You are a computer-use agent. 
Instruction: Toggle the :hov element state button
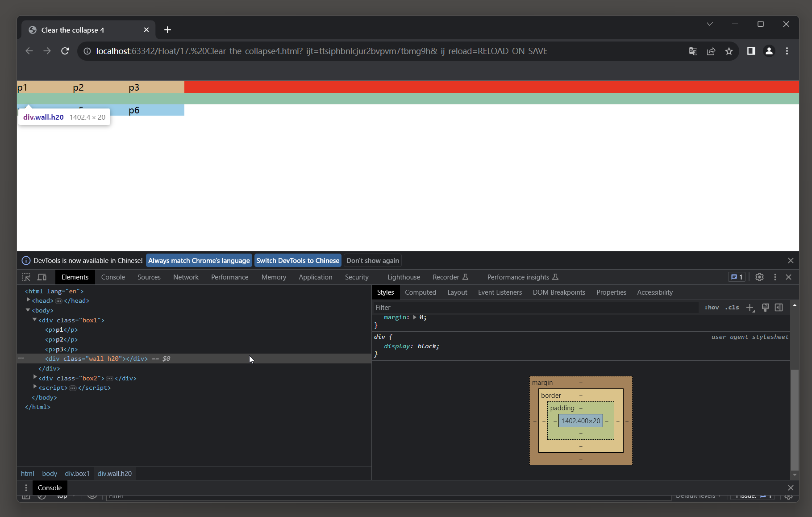pos(712,308)
